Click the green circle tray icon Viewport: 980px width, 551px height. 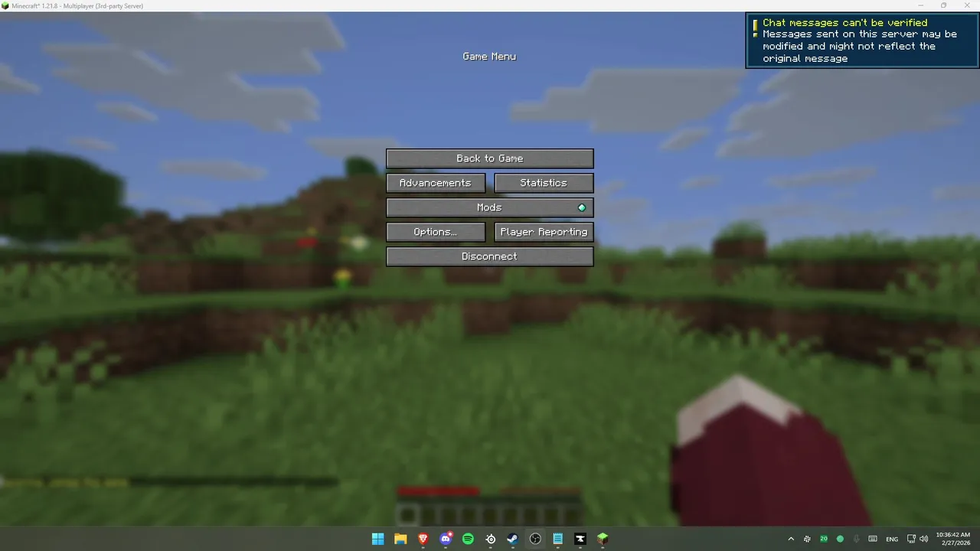[840, 539]
